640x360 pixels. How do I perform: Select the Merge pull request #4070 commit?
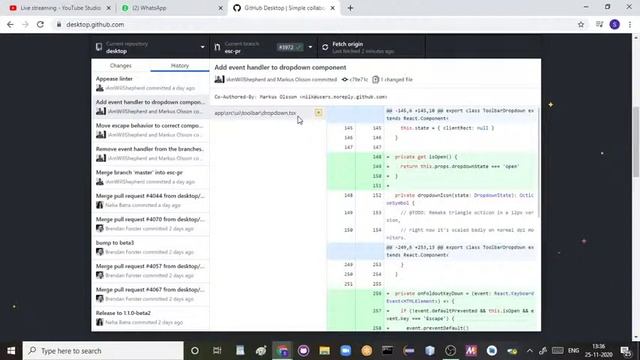(151, 224)
